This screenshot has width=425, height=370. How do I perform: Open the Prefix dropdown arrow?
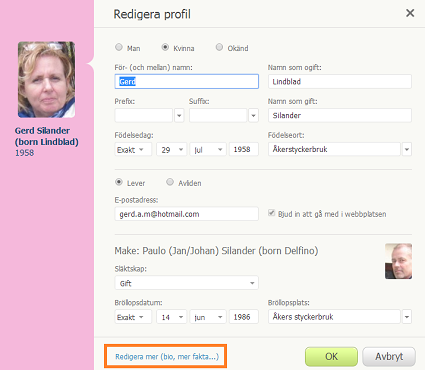(179, 116)
